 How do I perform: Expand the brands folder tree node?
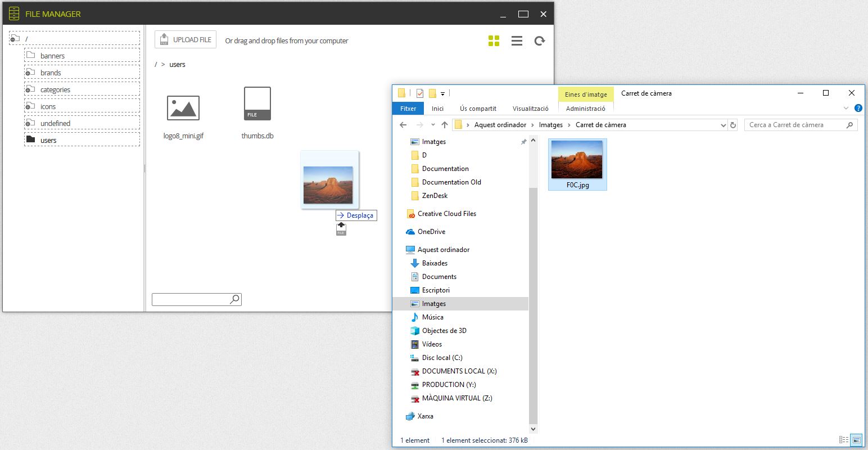(x=28, y=73)
